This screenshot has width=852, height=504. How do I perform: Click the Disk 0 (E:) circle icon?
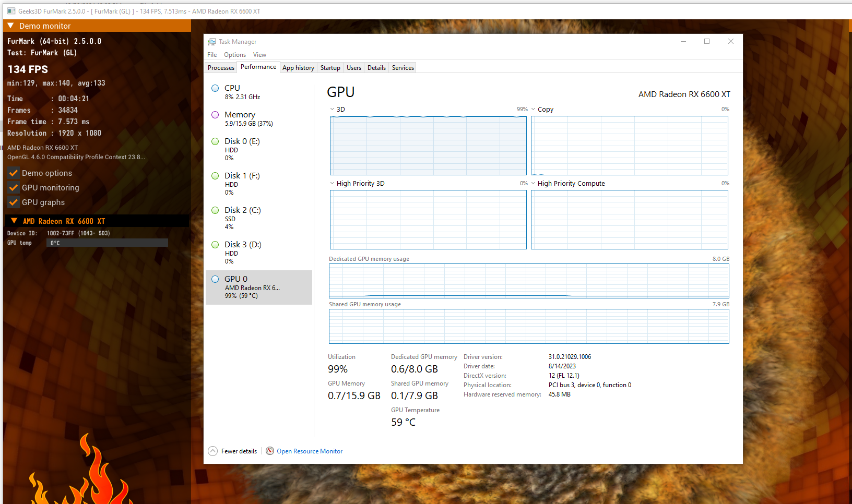tap(215, 141)
